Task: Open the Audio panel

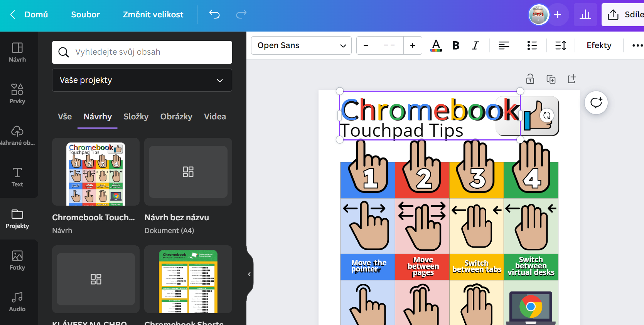Action: pos(17,302)
